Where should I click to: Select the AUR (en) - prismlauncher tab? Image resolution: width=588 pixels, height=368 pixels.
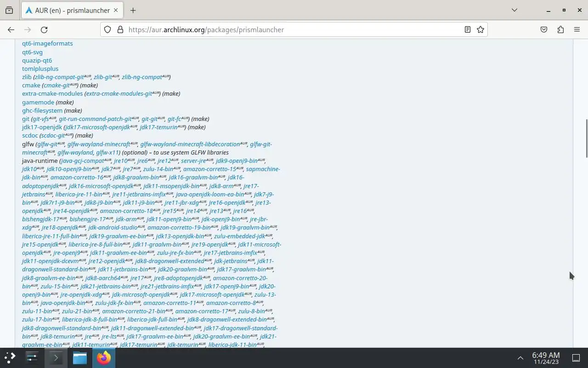pyautogui.click(x=71, y=10)
